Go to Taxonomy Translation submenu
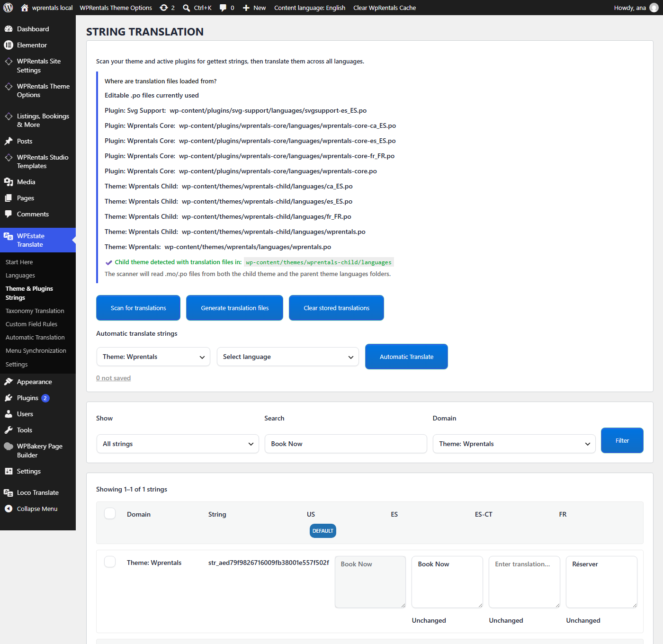Screen dimensions: 663x644 click(35, 311)
